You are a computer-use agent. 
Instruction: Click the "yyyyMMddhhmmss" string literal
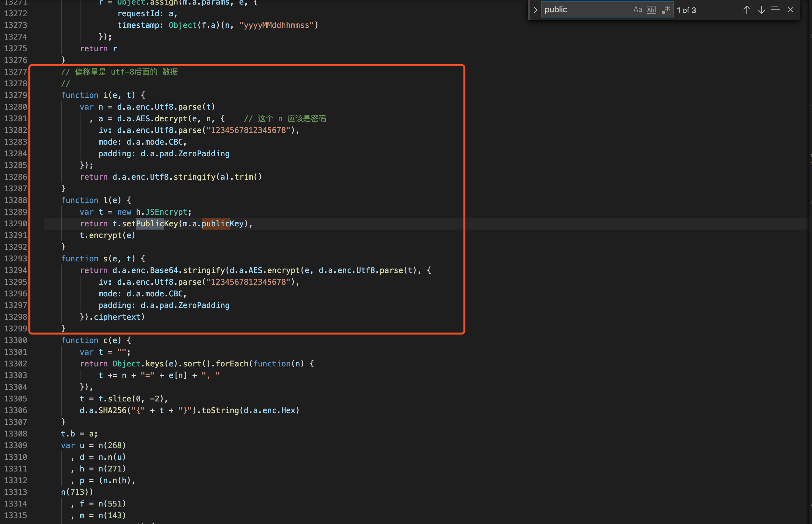point(276,25)
